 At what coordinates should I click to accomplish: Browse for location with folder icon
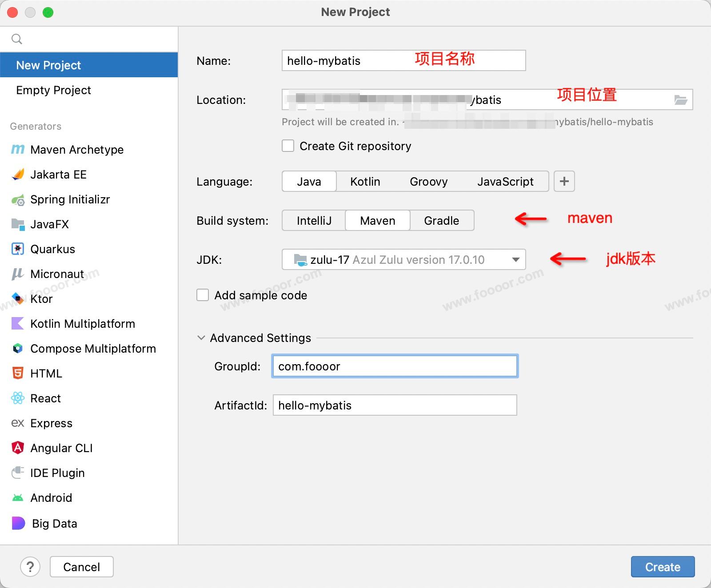(x=680, y=100)
